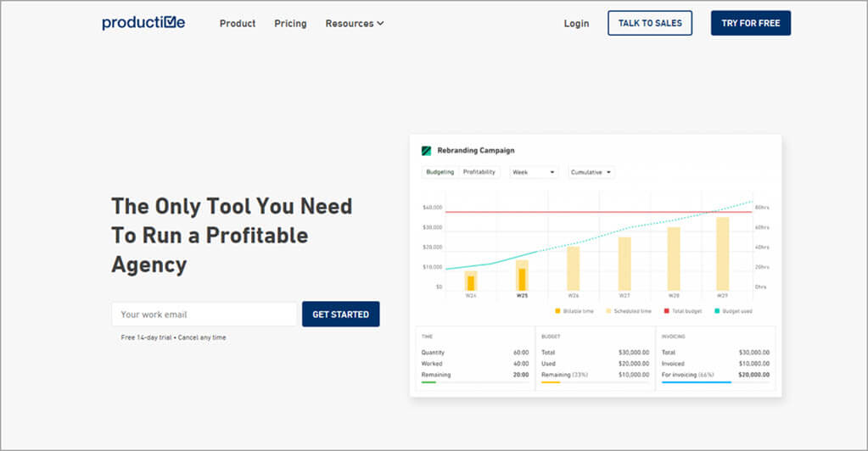Image resolution: width=868 pixels, height=451 pixels.
Task: Switch to the Profitability view
Action: [479, 172]
